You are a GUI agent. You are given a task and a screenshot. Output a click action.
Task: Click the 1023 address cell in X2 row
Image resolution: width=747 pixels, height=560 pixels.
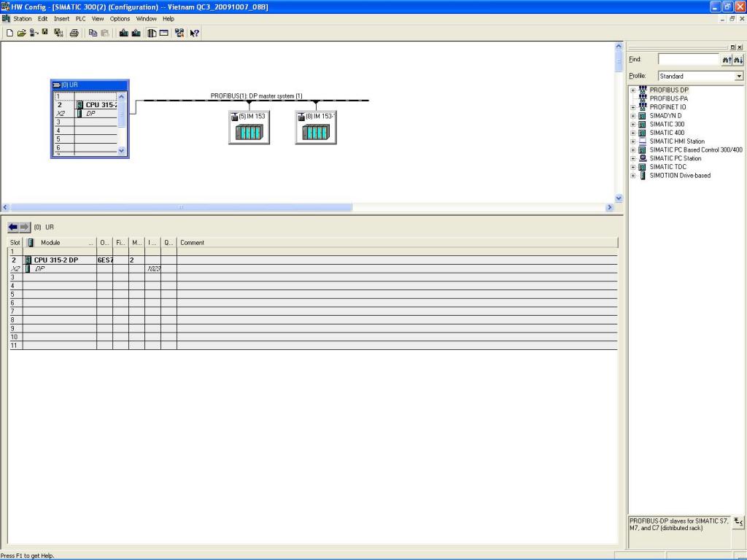pyautogui.click(x=153, y=268)
